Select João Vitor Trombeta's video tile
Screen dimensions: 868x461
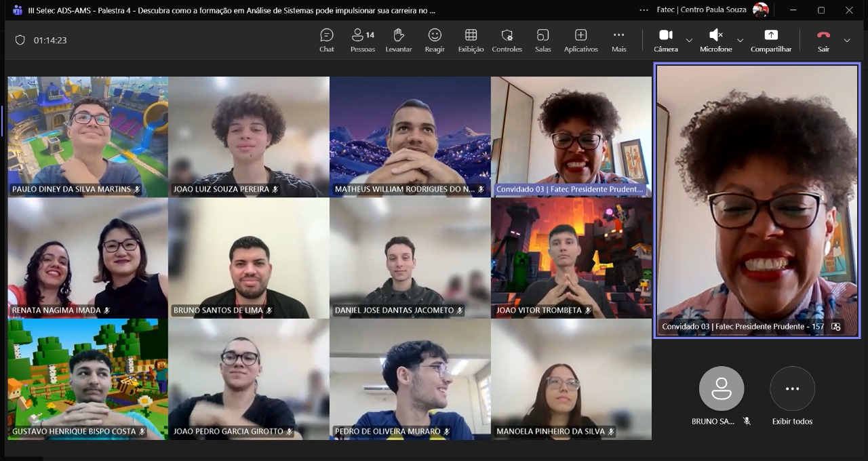[x=571, y=258]
